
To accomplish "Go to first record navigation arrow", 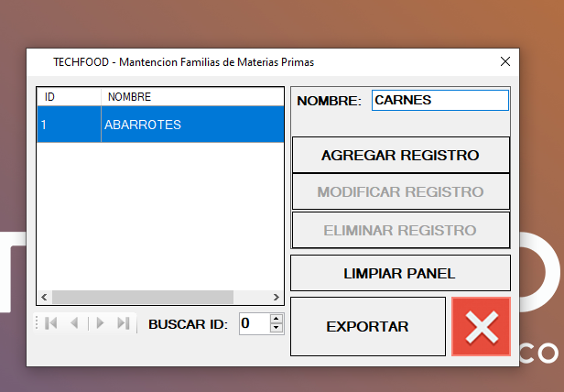I will [x=51, y=323].
